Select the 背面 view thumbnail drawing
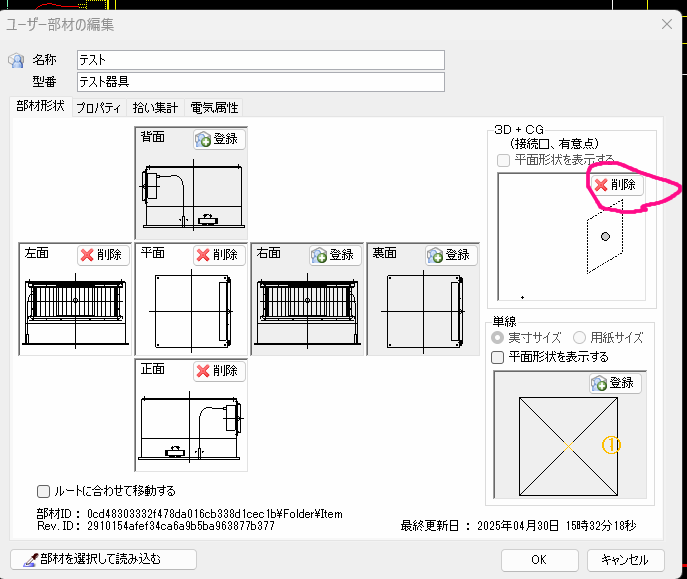Viewport: 687px width, 579px height. [192, 194]
